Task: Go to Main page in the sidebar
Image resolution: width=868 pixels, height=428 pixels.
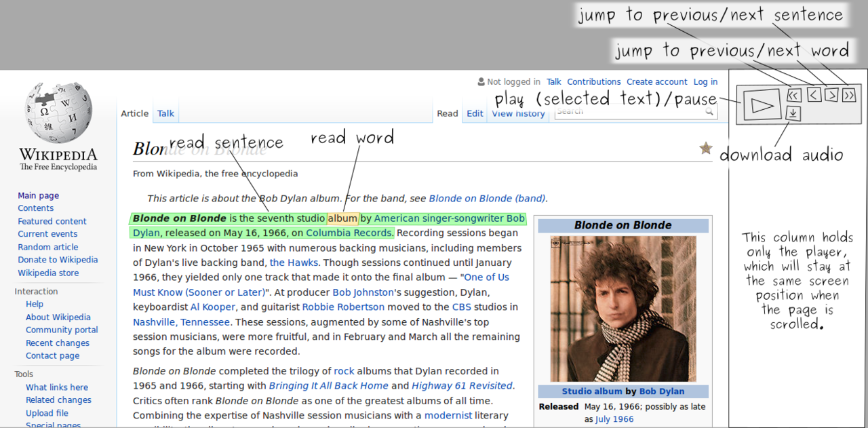Action: coord(38,195)
